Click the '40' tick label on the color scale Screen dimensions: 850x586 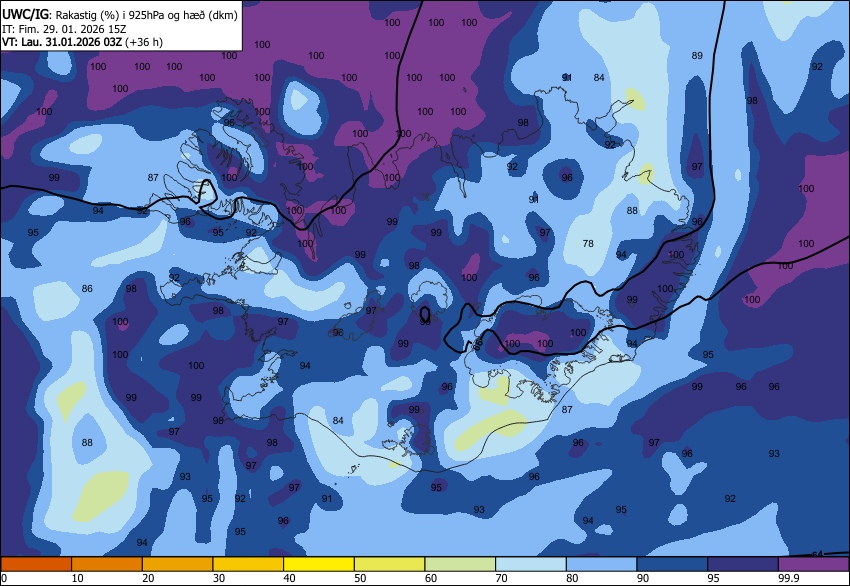point(289,578)
